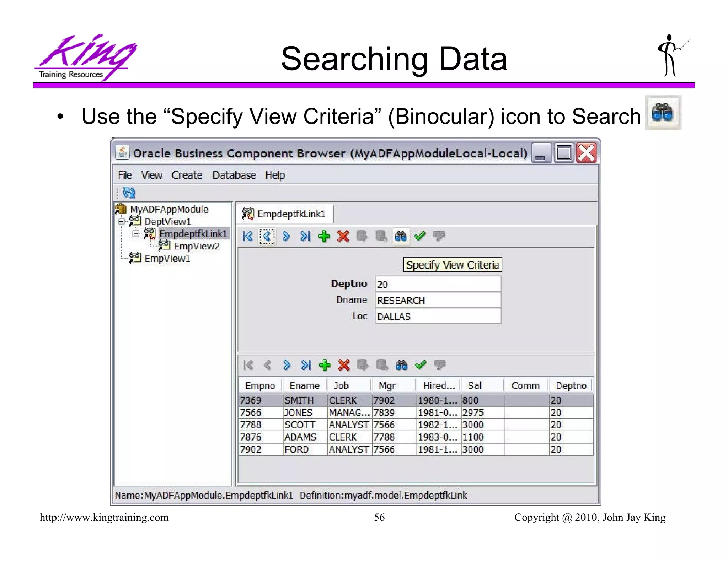
Task: Click first grey database icon in upper toolbar
Action: pyautogui.click(x=362, y=236)
